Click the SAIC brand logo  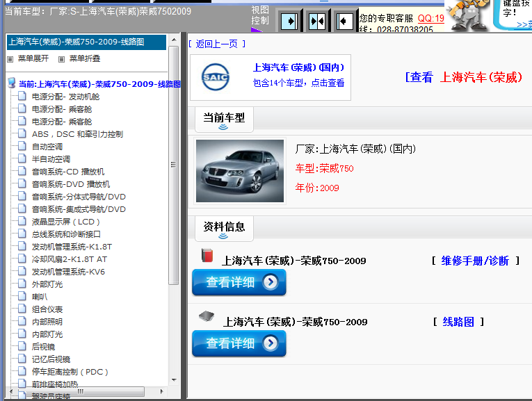(215, 77)
